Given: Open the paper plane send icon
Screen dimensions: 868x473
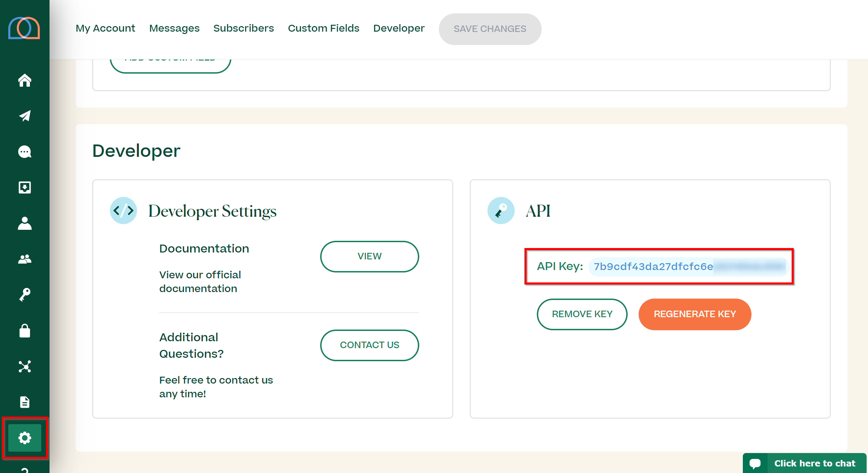Looking at the screenshot, I should tap(25, 116).
